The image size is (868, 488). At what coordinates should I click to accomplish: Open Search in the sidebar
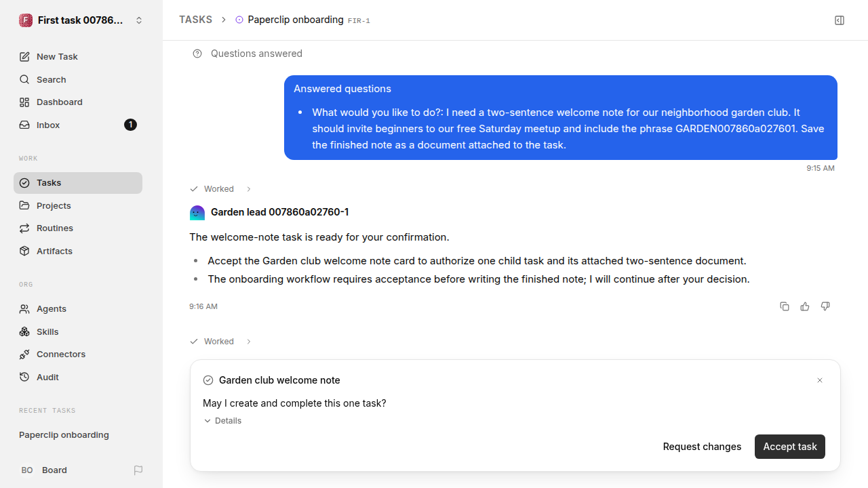[78, 79]
